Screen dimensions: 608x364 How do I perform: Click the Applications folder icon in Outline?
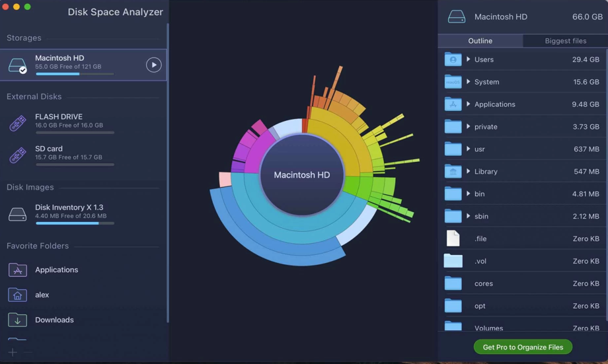tap(453, 104)
